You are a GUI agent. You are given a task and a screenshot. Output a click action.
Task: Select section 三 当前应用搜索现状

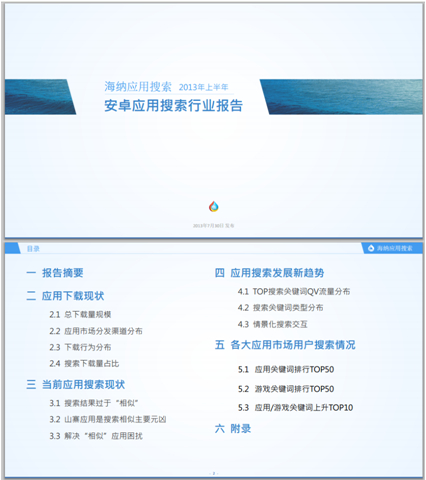click(76, 384)
